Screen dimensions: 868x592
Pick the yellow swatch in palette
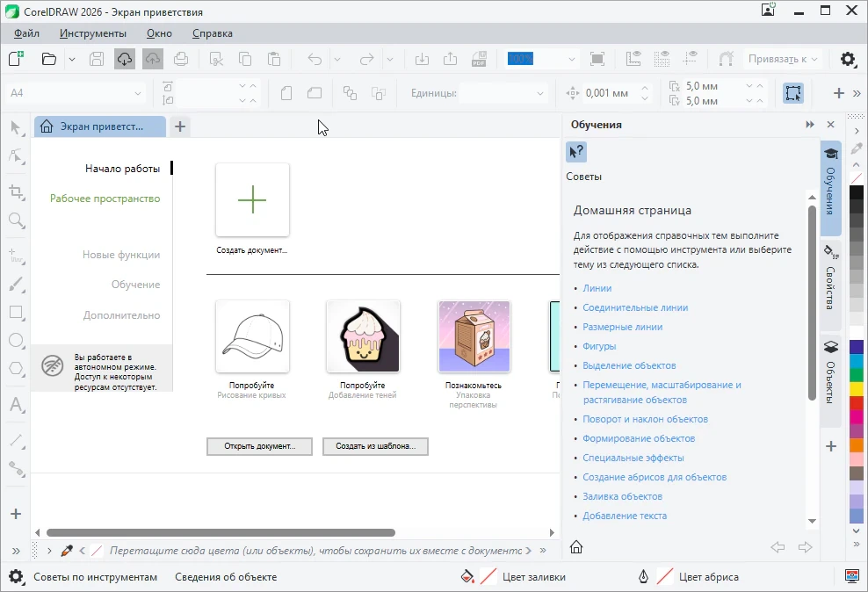pyautogui.click(x=857, y=388)
